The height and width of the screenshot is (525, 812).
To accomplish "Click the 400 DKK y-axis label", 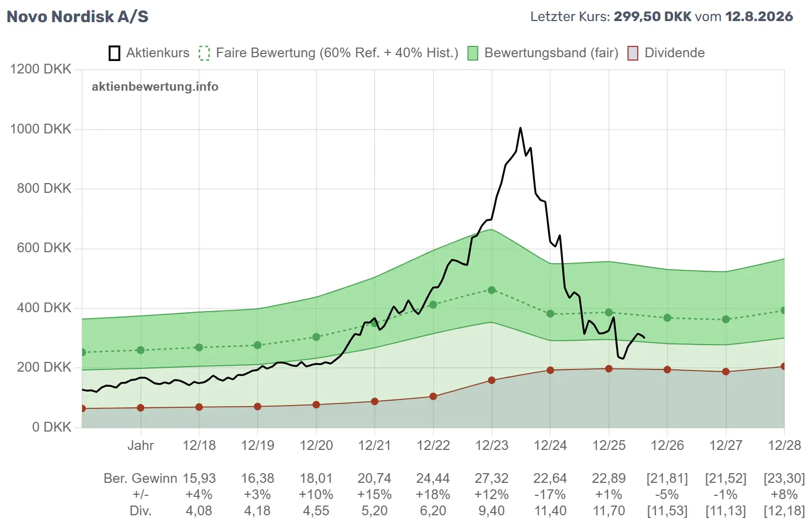I will (44, 308).
